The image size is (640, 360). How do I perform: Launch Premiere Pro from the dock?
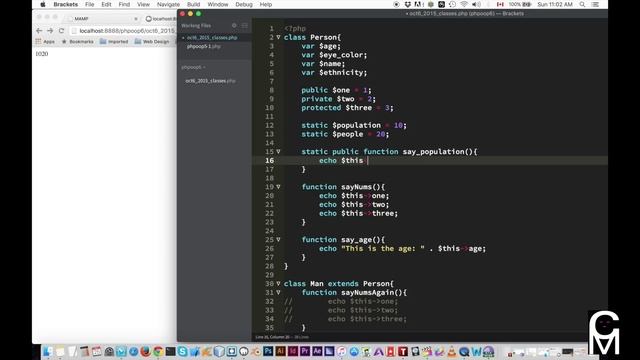pos(305,351)
